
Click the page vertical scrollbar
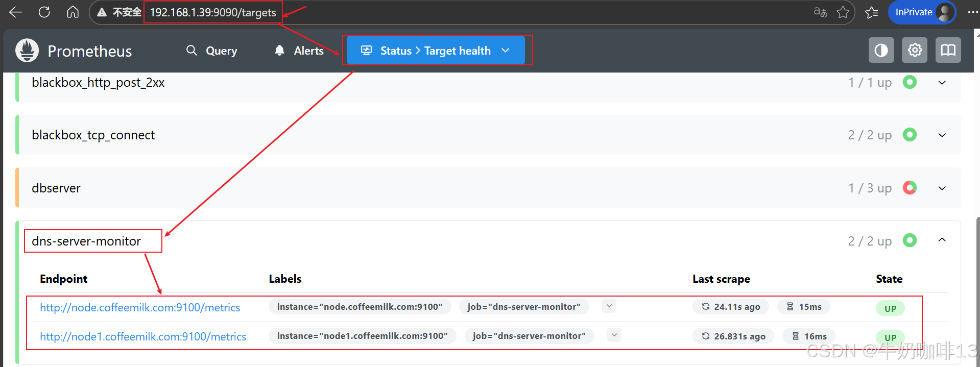point(977,291)
